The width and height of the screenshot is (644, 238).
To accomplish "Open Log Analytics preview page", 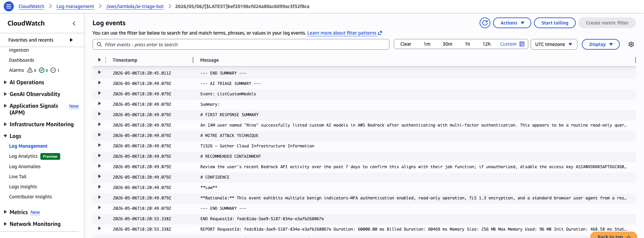I will click(23, 156).
